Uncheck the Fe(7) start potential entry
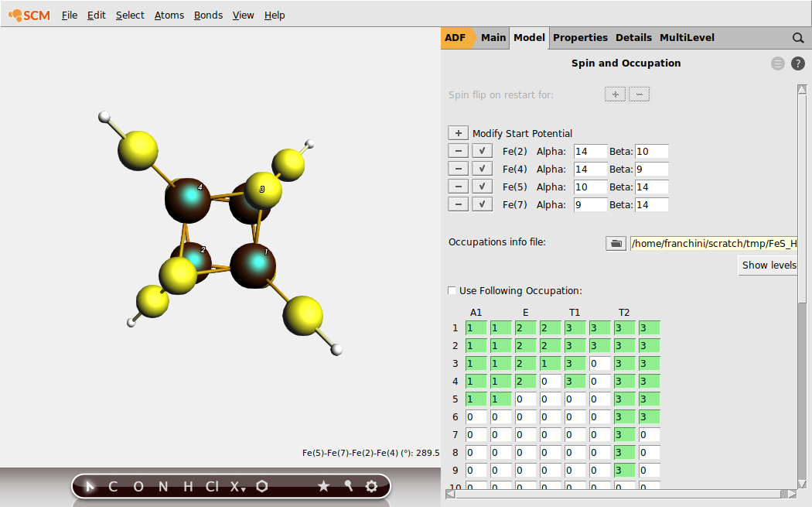 (482, 204)
